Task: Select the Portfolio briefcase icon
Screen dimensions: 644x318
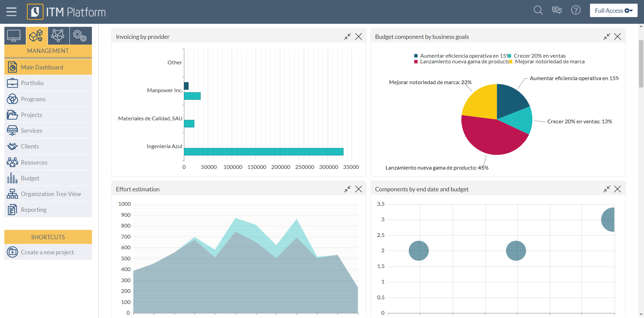Action: pyautogui.click(x=12, y=83)
